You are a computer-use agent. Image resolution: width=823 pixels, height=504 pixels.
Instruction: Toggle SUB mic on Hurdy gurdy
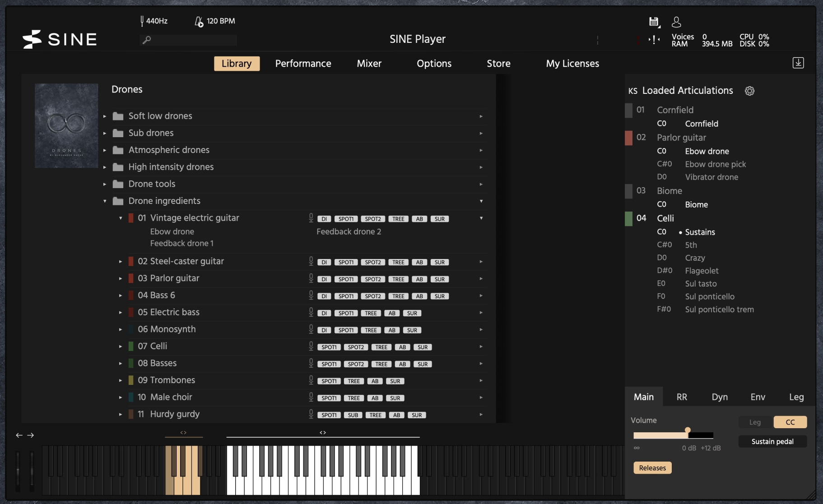(x=353, y=416)
